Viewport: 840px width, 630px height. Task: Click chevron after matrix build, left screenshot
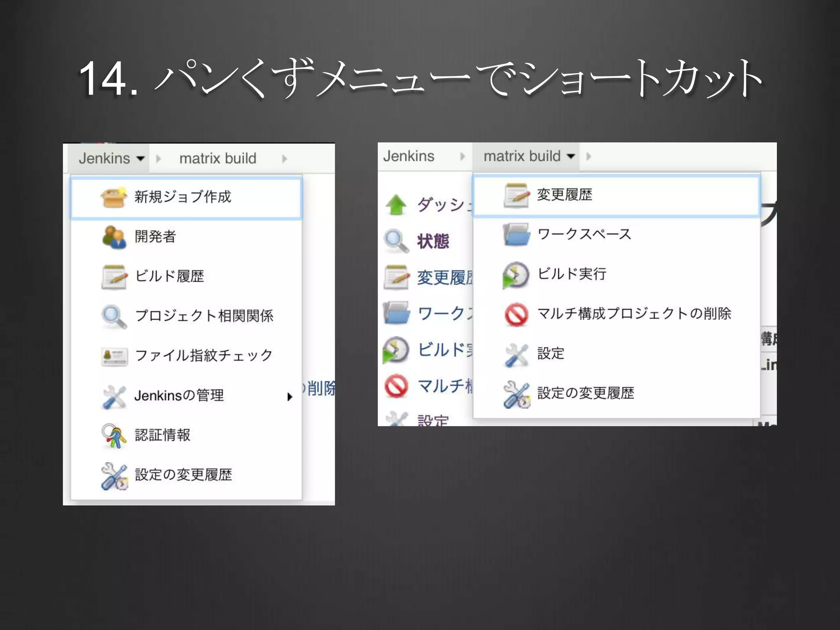pyautogui.click(x=284, y=158)
